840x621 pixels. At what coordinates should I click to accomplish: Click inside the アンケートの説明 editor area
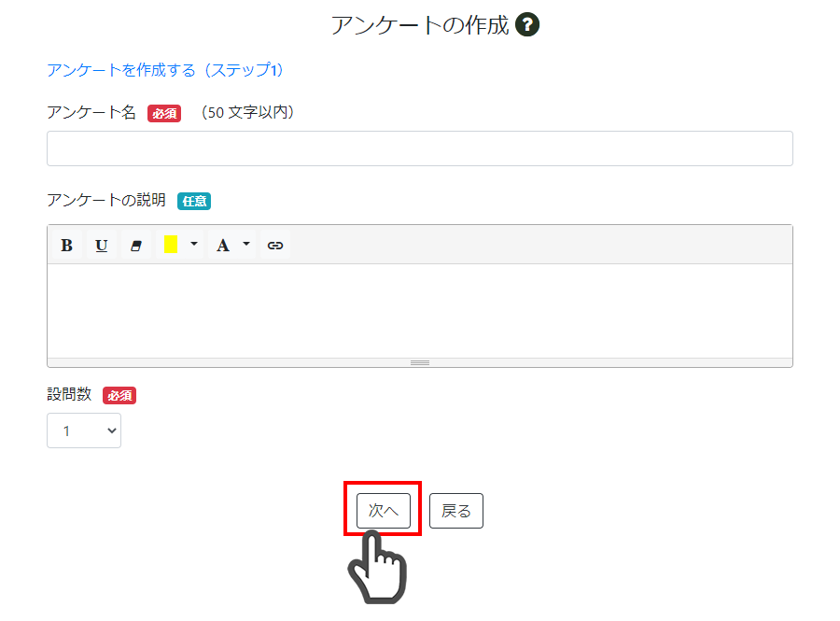pyautogui.click(x=419, y=311)
